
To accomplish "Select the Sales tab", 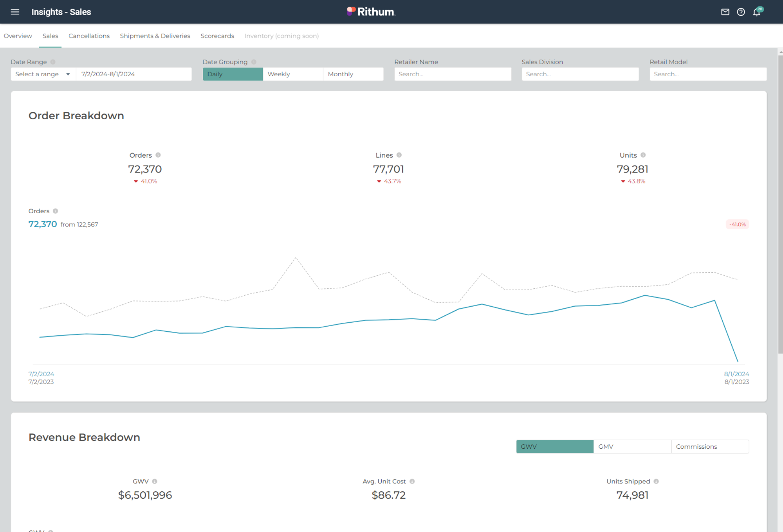I will click(x=50, y=36).
